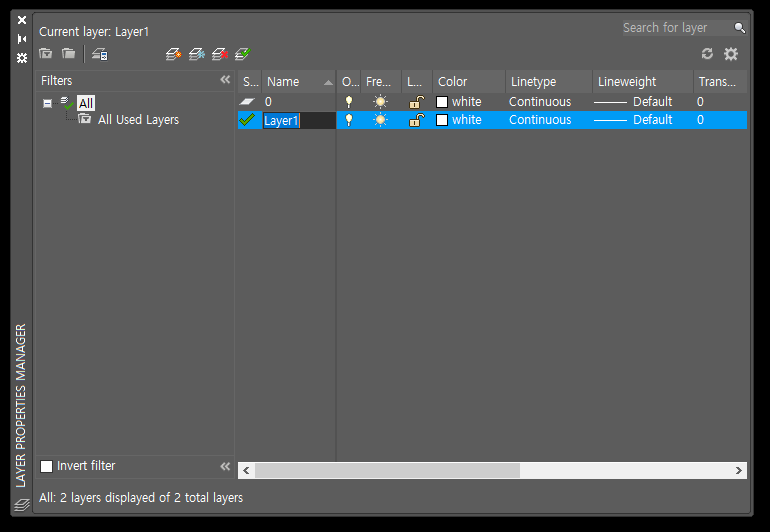This screenshot has width=770, height=532.
Task: Click the Layer1 name edit box
Action: [x=299, y=120]
